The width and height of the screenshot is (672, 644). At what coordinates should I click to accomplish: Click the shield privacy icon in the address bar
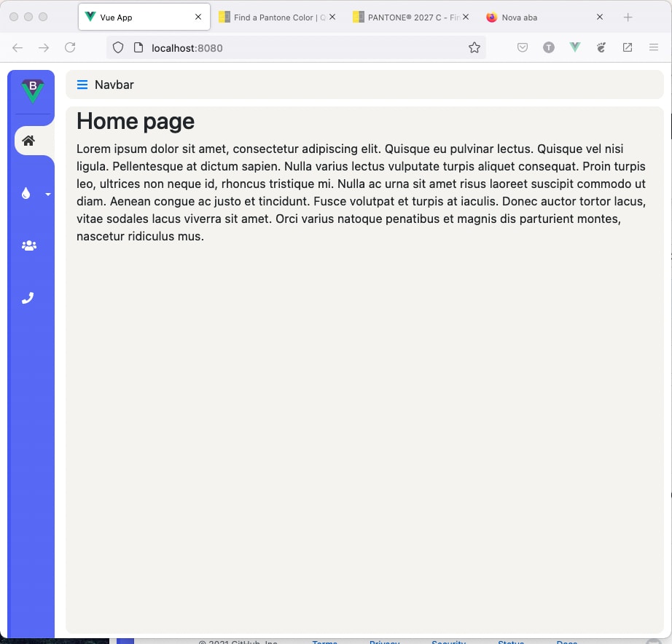[117, 47]
